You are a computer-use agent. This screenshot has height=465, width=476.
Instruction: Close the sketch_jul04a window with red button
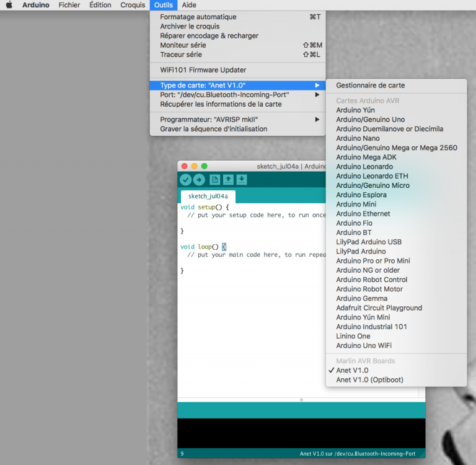coord(184,166)
